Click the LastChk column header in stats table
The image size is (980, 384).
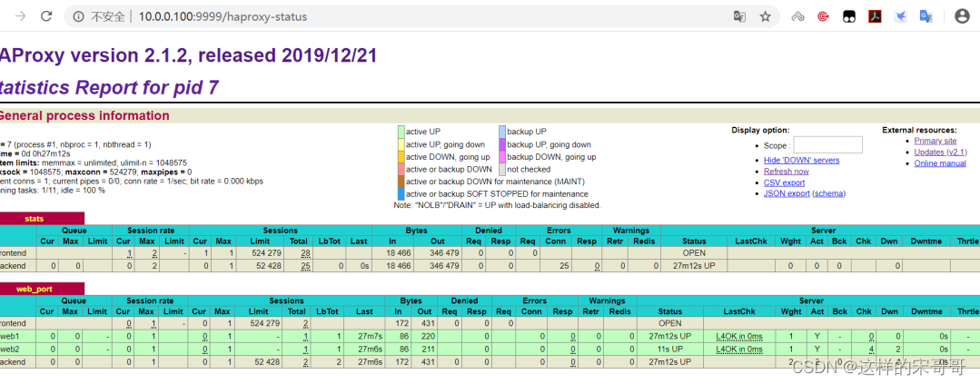pos(751,241)
